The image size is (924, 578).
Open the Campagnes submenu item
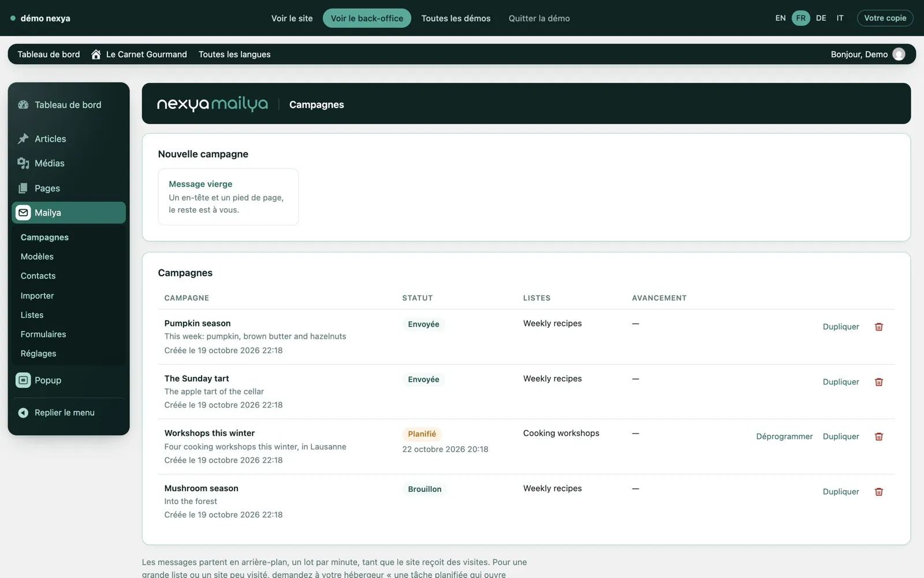click(x=44, y=237)
